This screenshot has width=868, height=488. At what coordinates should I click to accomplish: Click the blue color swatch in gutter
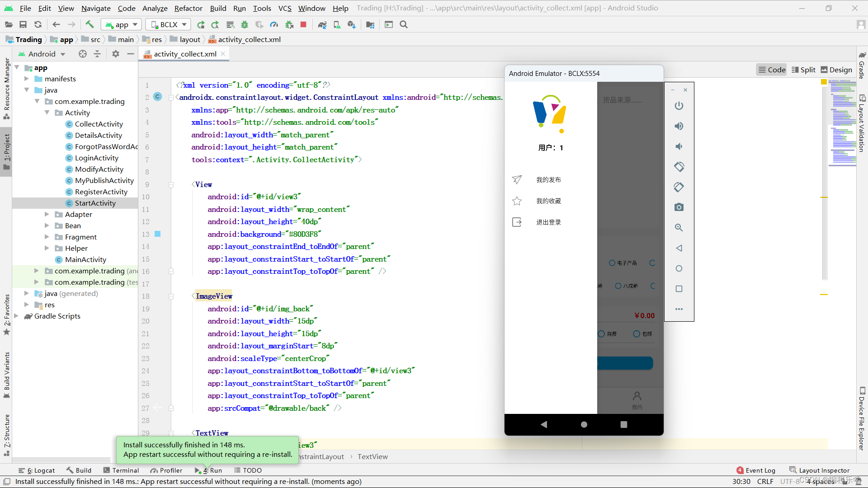tap(158, 234)
